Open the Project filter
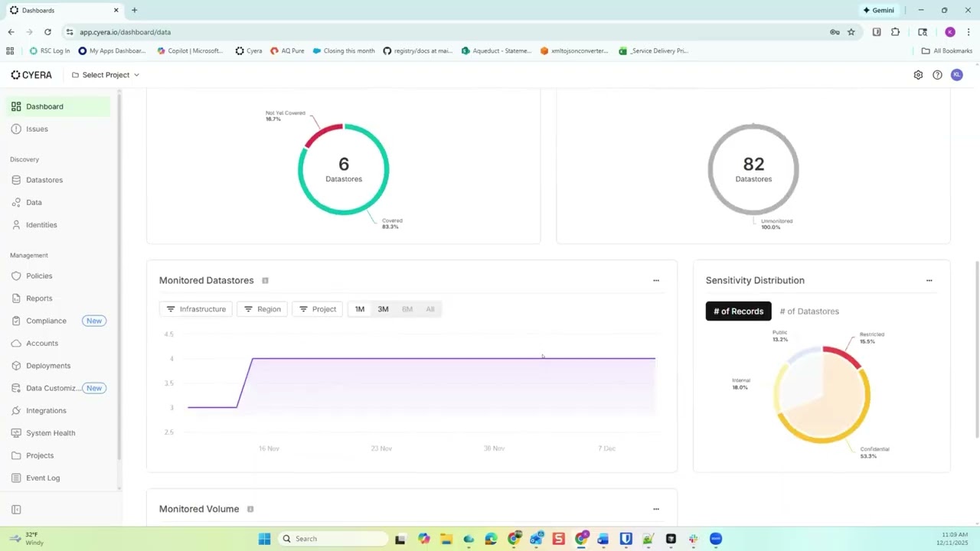Viewport: 980px width, 551px height. point(317,309)
